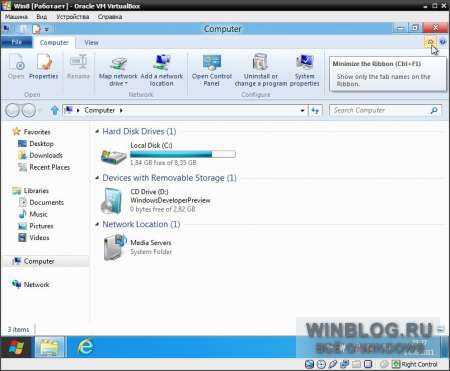The width and height of the screenshot is (450, 371).
Task: Open address bar history dropdown
Action: coord(302,110)
